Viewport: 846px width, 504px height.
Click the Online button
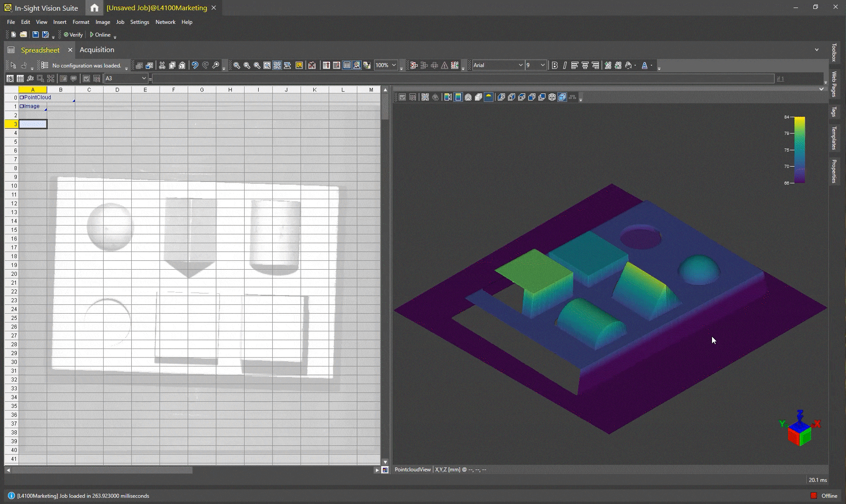[100, 35]
